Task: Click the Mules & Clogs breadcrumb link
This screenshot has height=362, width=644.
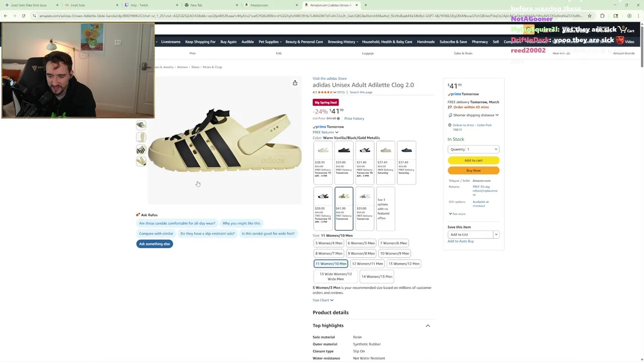Action: (212, 67)
